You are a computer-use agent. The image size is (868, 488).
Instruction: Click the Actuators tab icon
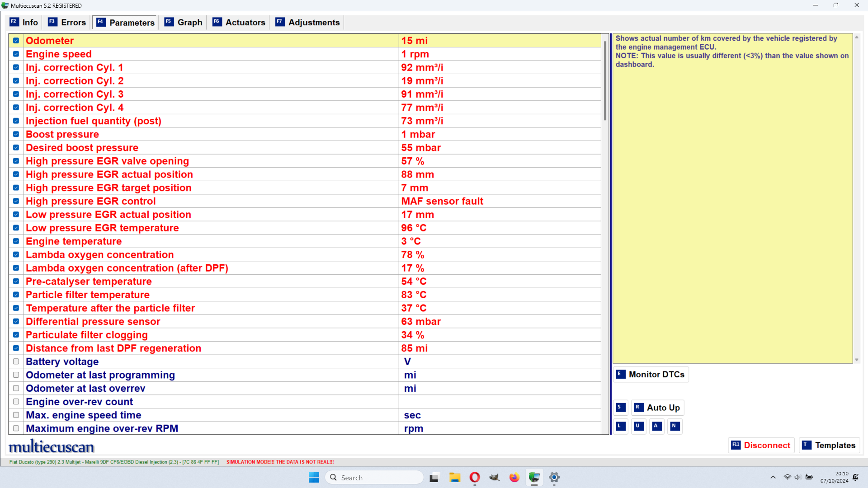pyautogui.click(x=217, y=22)
